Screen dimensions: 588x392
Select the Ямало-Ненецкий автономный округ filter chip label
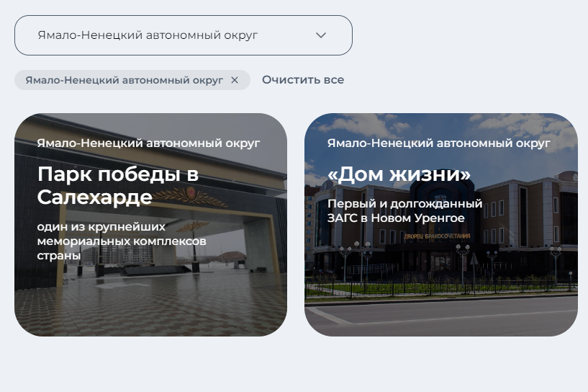[x=124, y=80]
